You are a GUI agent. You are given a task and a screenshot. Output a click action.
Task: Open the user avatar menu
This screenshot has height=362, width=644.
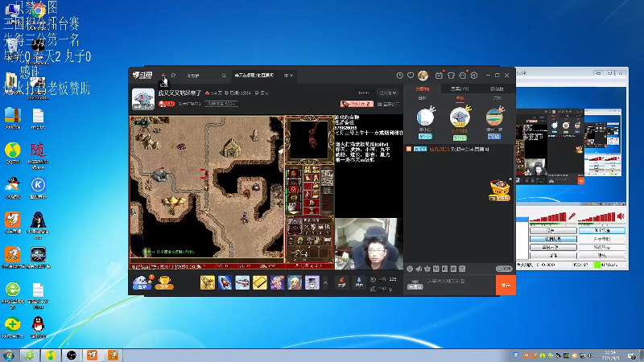[423, 76]
